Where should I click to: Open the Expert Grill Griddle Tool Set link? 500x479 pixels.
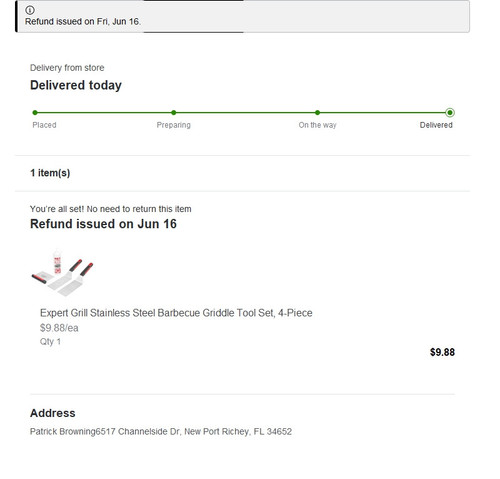coord(176,313)
